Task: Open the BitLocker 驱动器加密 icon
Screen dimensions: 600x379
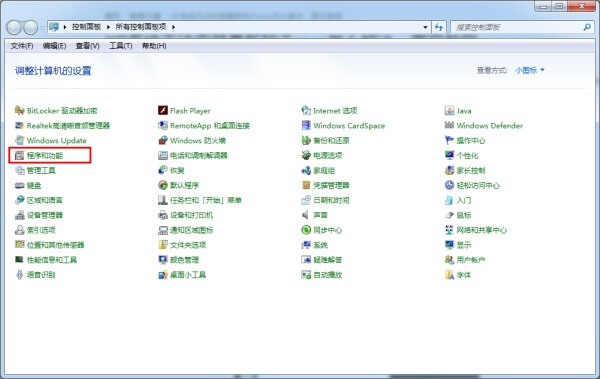Action: point(20,111)
